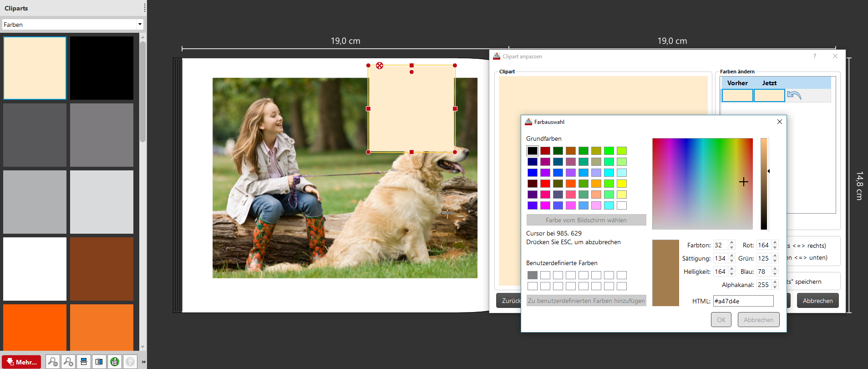Click the align vertically icon in Cliparts toolbar
Screen dimensions: 868x369
(84, 362)
